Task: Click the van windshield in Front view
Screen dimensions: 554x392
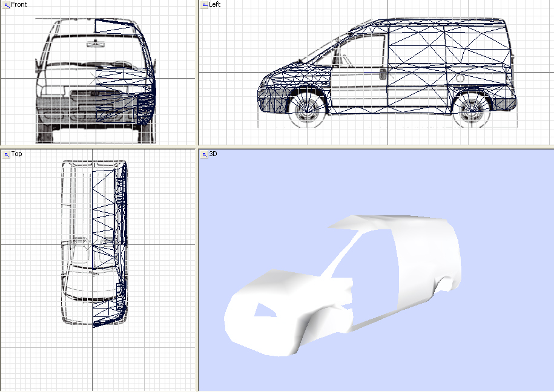Action: 96,50
